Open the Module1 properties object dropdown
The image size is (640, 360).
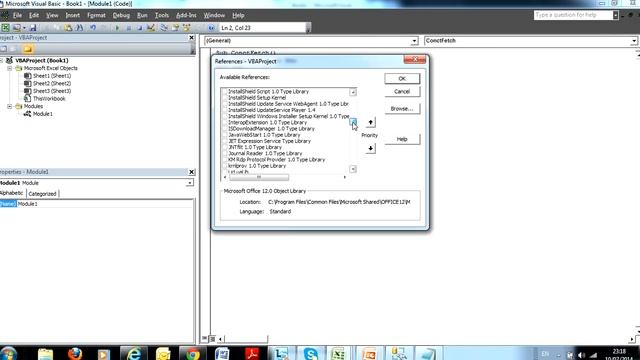point(189,183)
